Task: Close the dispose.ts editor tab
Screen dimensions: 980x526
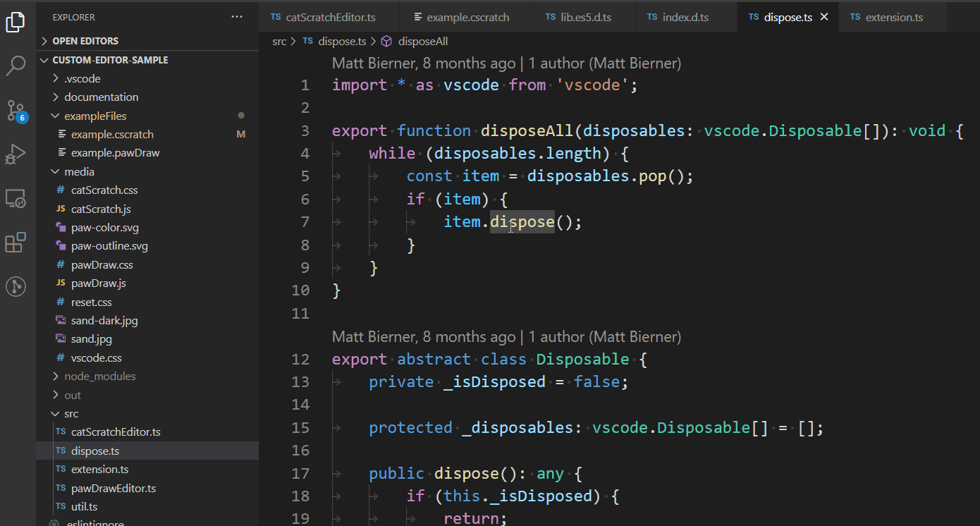Action: tap(824, 17)
